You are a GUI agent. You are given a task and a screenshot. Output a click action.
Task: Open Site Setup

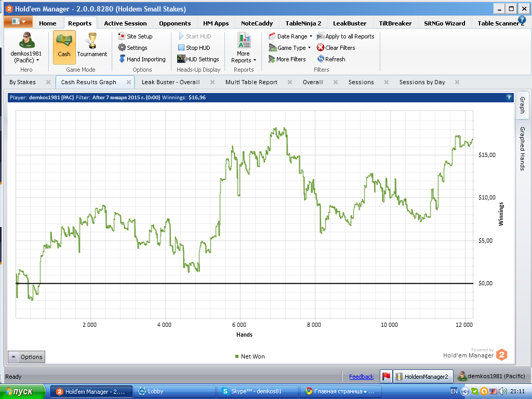[136, 36]
